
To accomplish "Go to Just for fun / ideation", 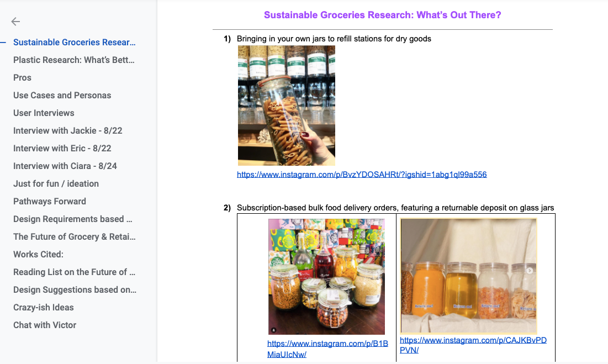I will coord(56,184).
